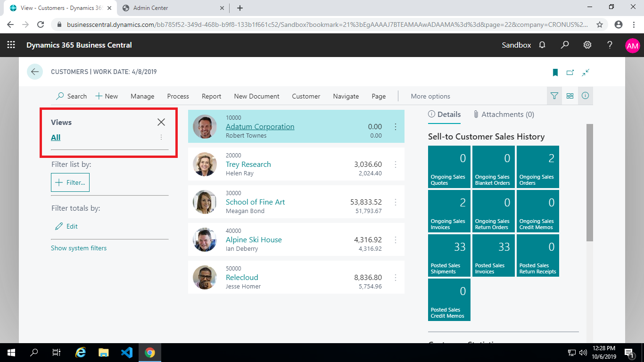Open Trey Research customer
Image resolution: width=644 pixels, height=362 pixels.
pyautogui.click(x=248, y=164)
